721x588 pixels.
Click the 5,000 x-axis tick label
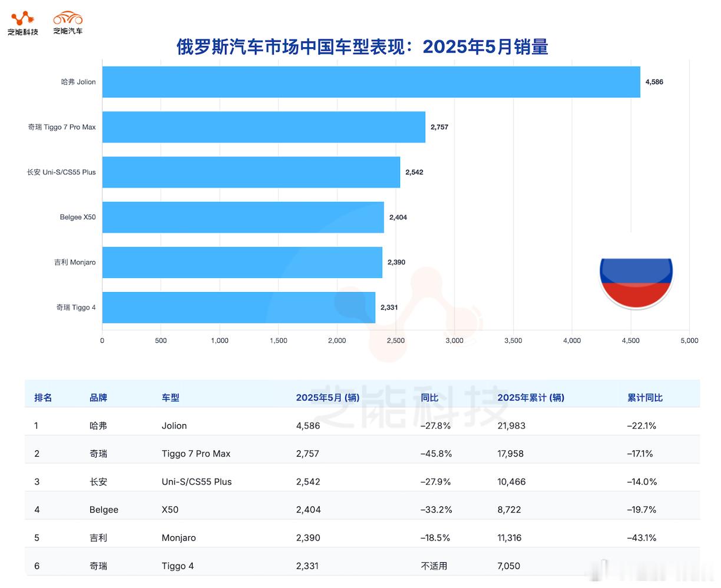(689, 341)
